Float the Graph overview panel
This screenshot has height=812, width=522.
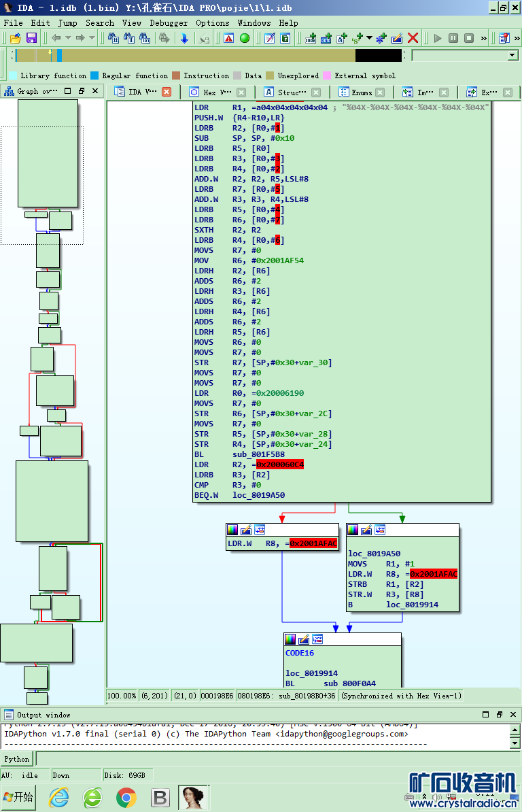(82, 90)
